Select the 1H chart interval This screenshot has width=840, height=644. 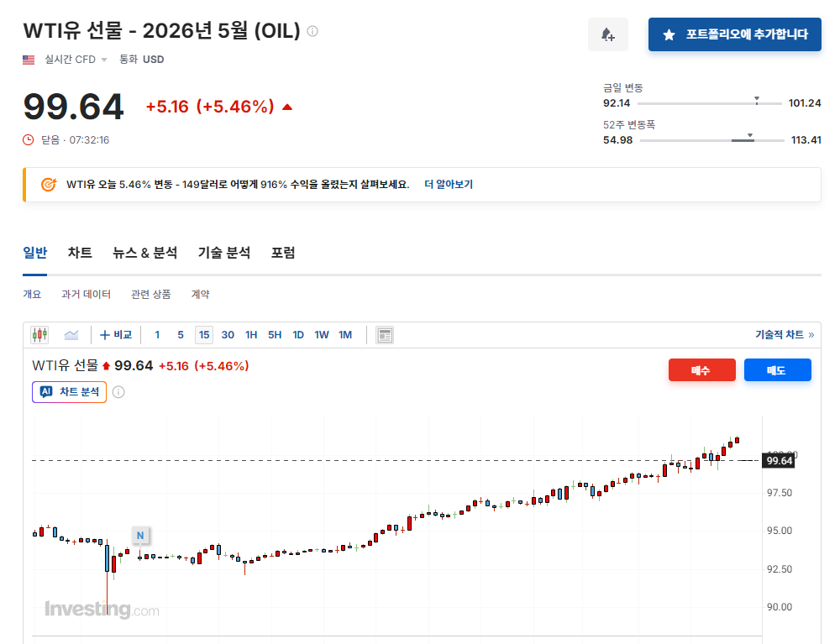[251, 335]
